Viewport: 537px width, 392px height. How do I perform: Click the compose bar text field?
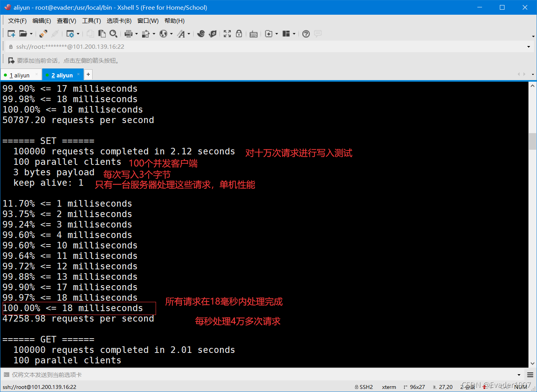pos(263,375)
